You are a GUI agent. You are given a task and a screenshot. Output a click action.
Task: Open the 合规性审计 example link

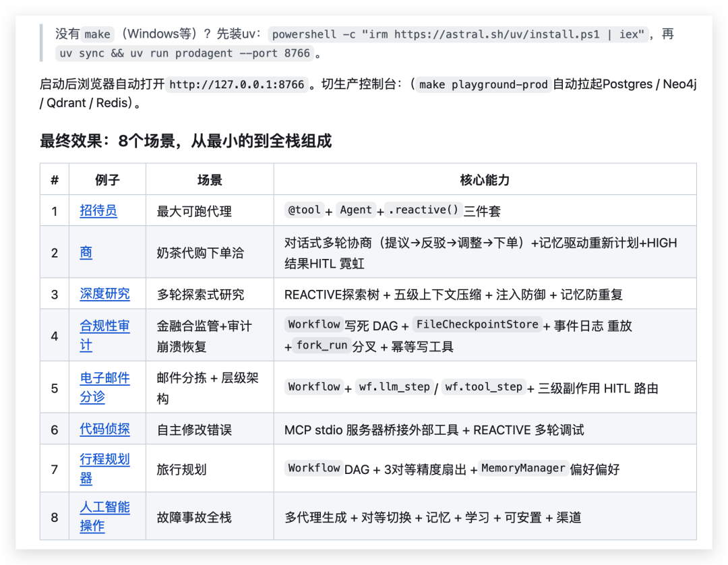pyautogui.click(x=104, y=335)
